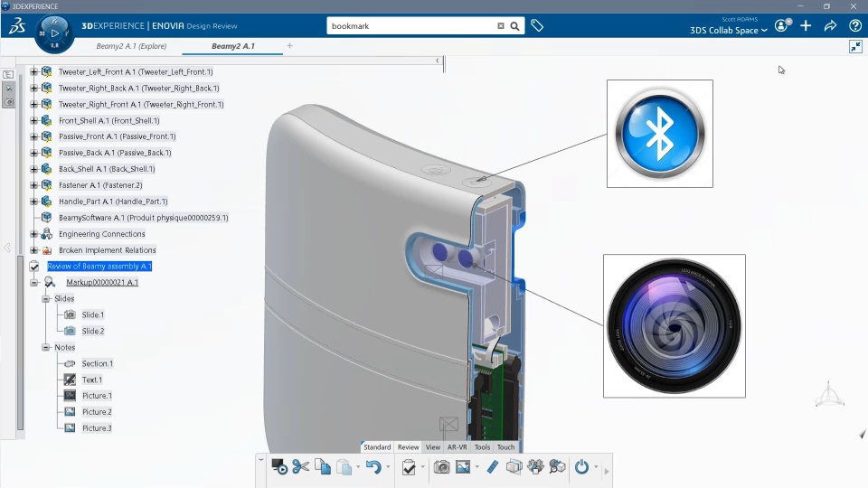This screenshot has width=868, height=488.
Task: Open the tags icon next to search
Action: (x=537, y=25)
